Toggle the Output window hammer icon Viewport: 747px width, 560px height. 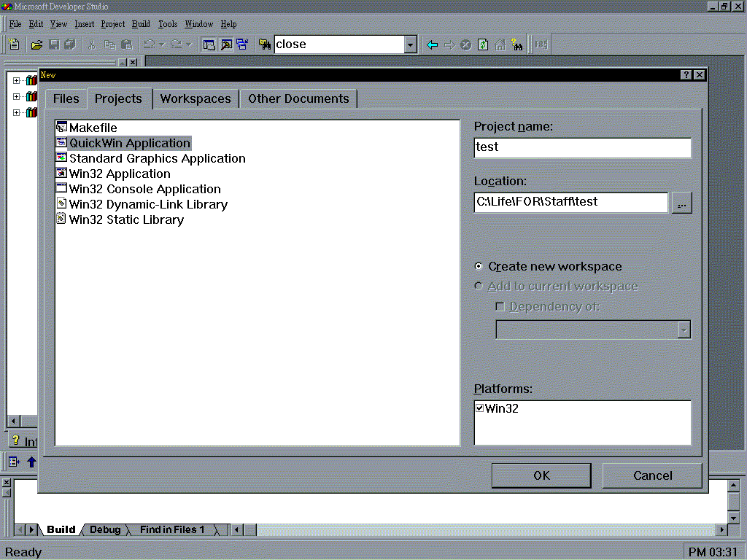(226, 44)
